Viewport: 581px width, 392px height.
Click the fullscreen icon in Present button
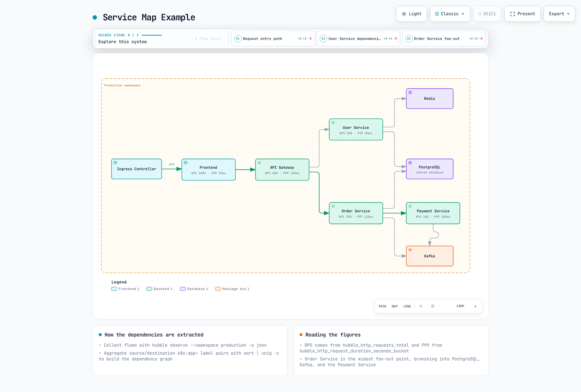pyautogui.click(x=512, y=14)
